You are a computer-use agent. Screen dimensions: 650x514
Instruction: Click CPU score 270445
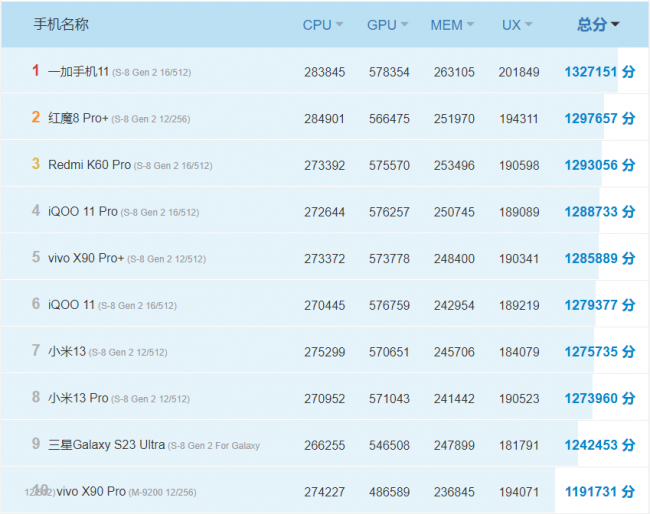[325, 305]
